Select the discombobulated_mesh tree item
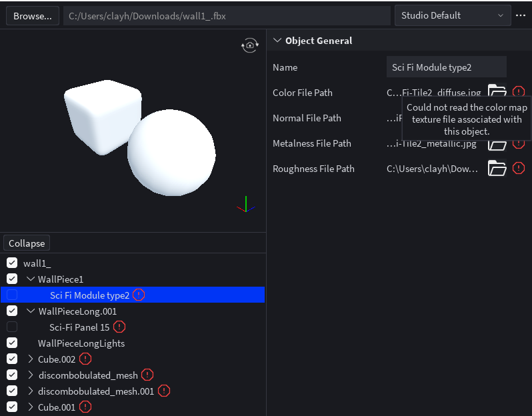The width and height of the screenshot is (532, 416). pyautogui.click(x=88, y=375)
